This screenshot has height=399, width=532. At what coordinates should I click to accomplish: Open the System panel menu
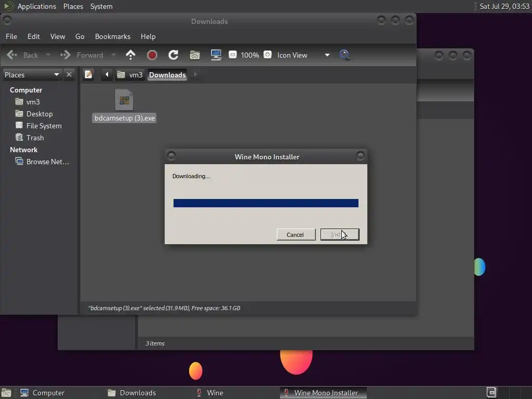(101, 6)
